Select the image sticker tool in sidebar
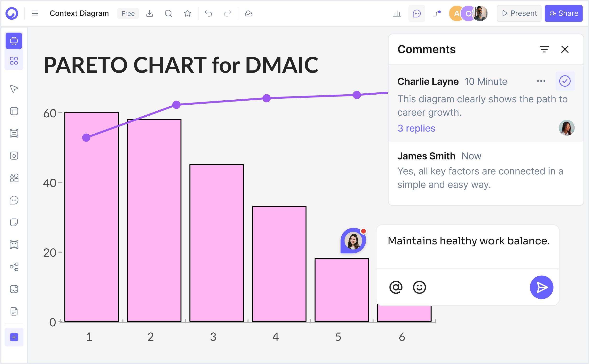 [14, 289]
